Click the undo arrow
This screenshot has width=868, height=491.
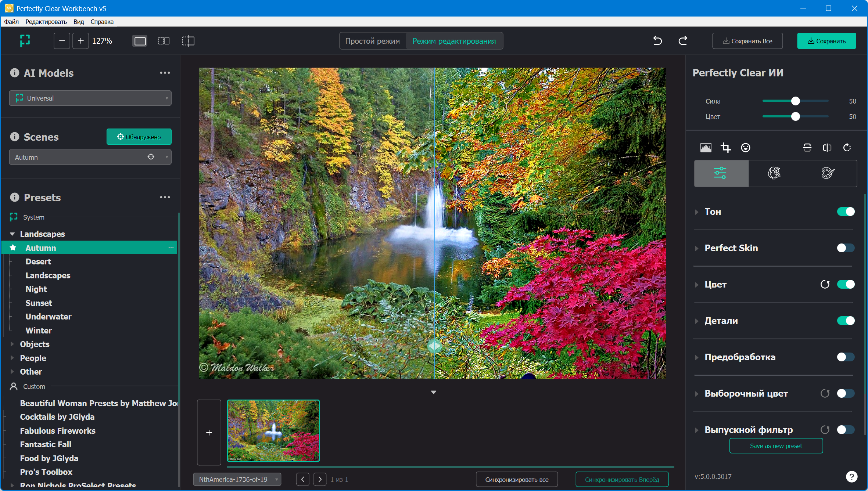pyautogui.click(x=657, y=41)
